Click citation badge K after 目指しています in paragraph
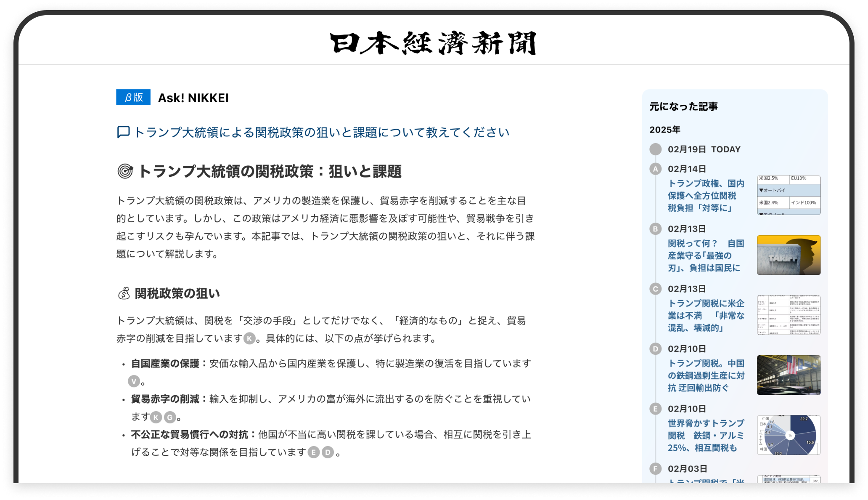Viewport: 868px width, 500px height. 249,338
